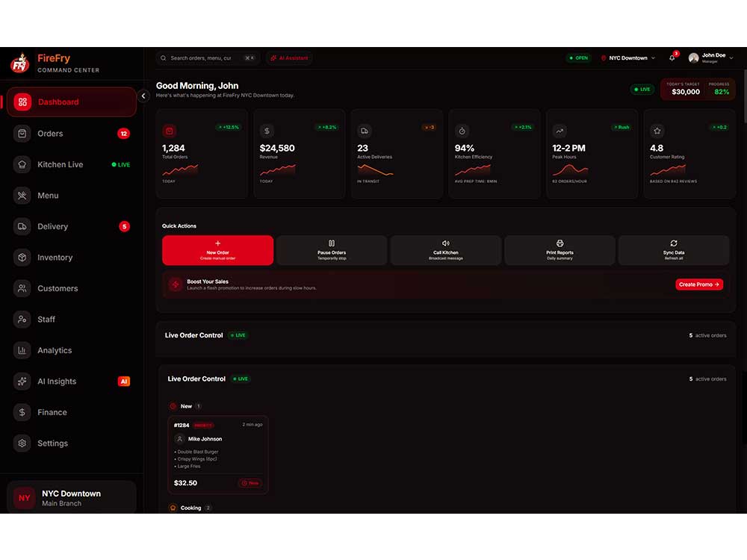Click the 12-2 PM peak hours value
Screen dimensions: 747x560
[x=568, y=148]
